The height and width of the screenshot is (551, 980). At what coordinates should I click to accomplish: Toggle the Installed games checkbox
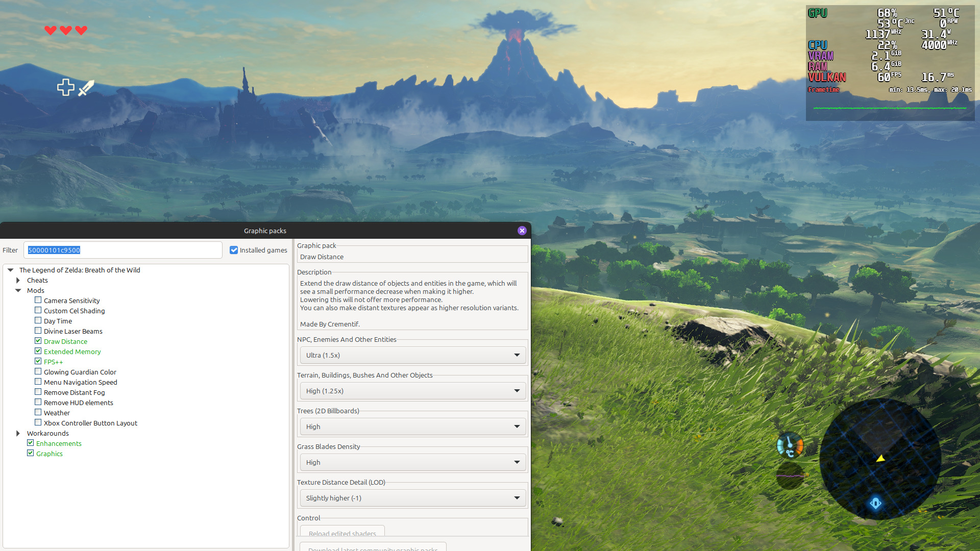pos(234,250)
